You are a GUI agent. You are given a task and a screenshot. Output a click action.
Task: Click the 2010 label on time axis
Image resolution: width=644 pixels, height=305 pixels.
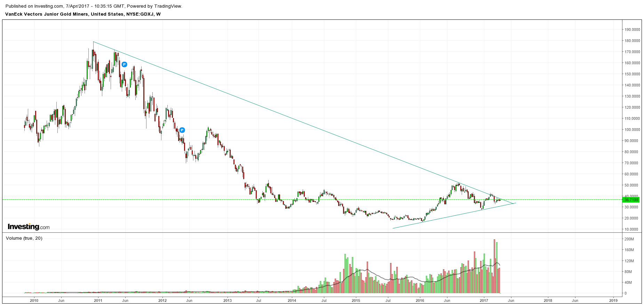click(34, 300)
